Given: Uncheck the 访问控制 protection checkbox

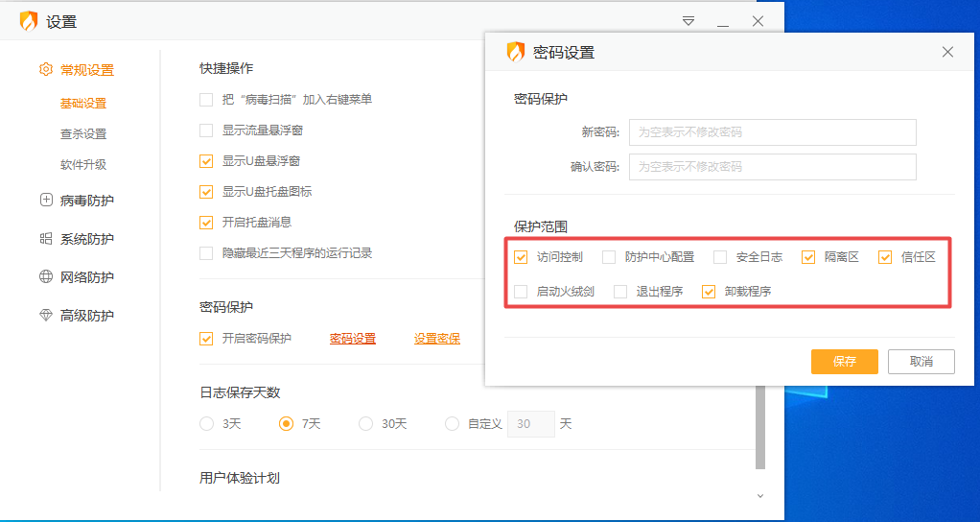Looking at the screenshot, I should pos(521,257).
